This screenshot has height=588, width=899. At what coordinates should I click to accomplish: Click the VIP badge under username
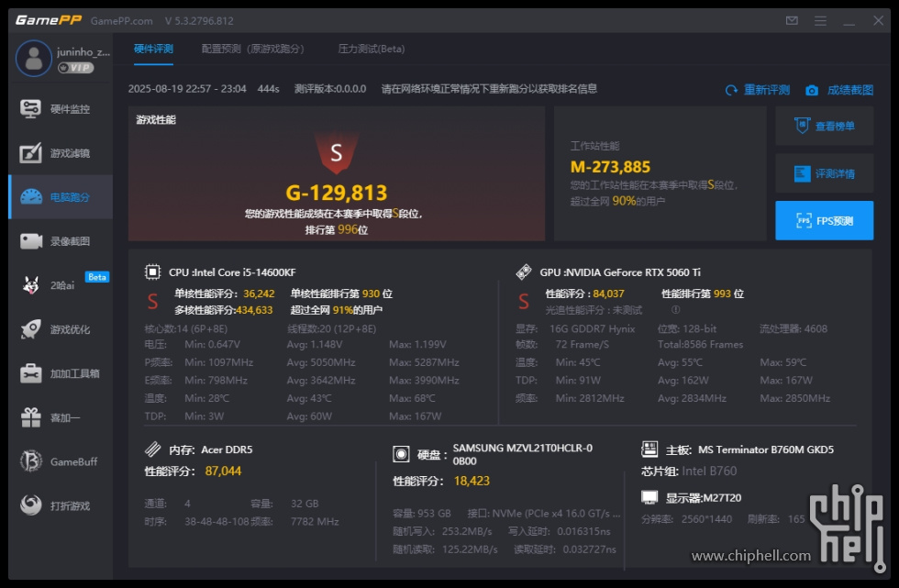point(75,68)
